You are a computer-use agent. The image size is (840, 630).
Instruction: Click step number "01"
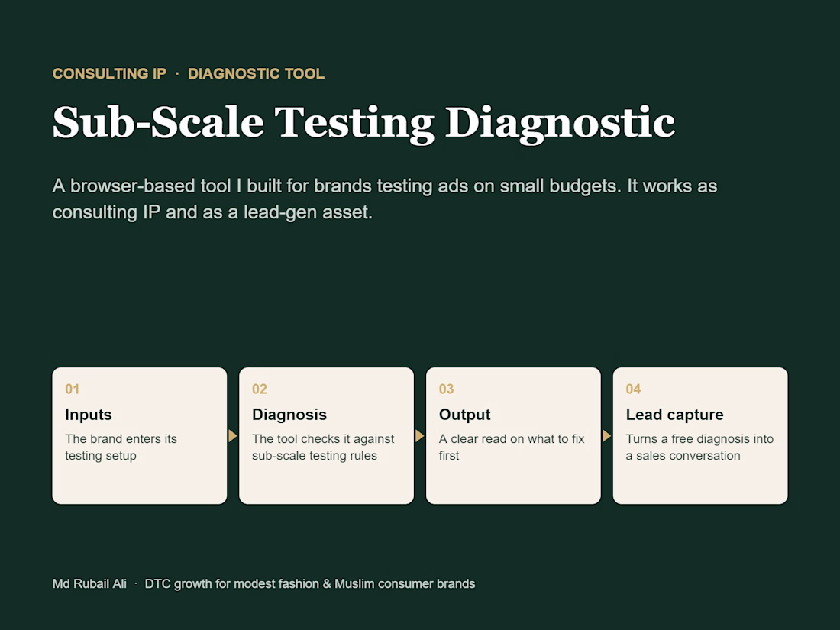tap(73, 389)
